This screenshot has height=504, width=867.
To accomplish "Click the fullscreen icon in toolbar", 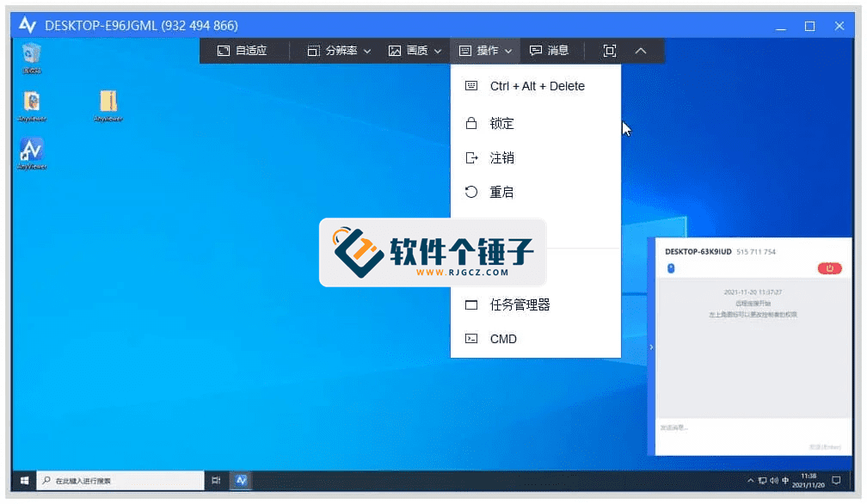I will point(610,51).
